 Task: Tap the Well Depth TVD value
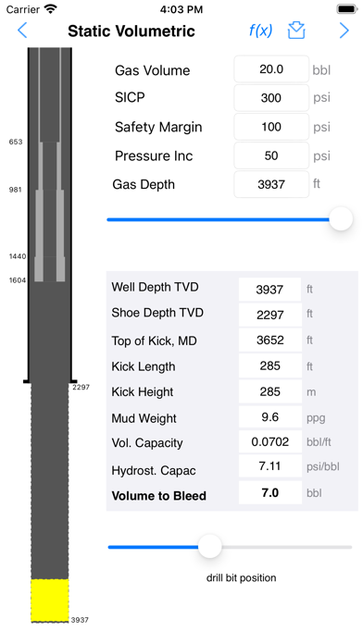(270, 290)
